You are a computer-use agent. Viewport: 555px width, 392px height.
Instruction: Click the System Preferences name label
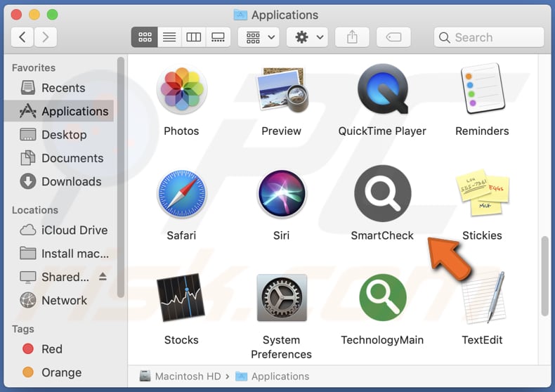click(282, 347)
